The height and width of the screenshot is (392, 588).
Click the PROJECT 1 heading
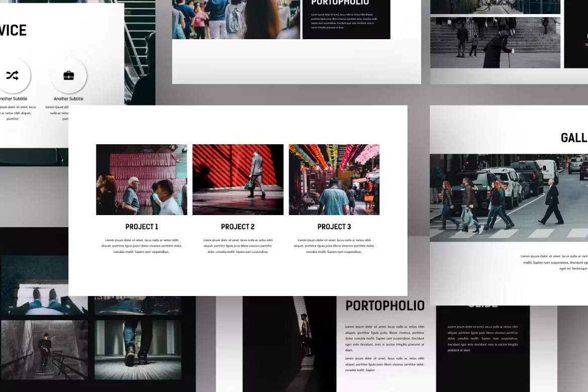pyautogui.click(x=141, y=227)
